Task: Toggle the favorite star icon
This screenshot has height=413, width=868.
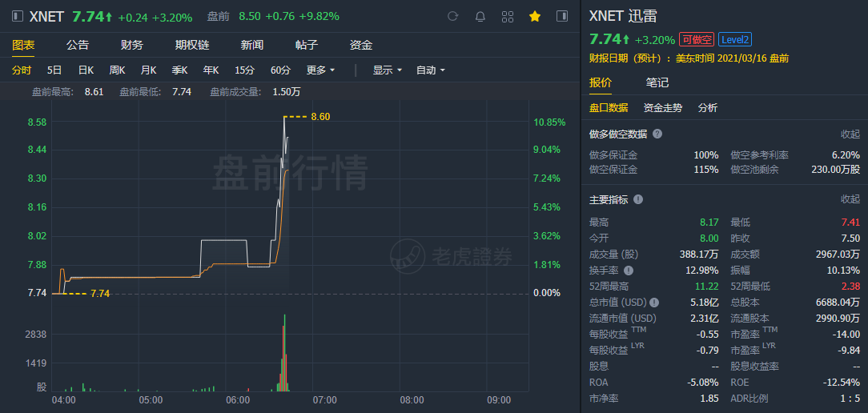Action: point(535,16)
